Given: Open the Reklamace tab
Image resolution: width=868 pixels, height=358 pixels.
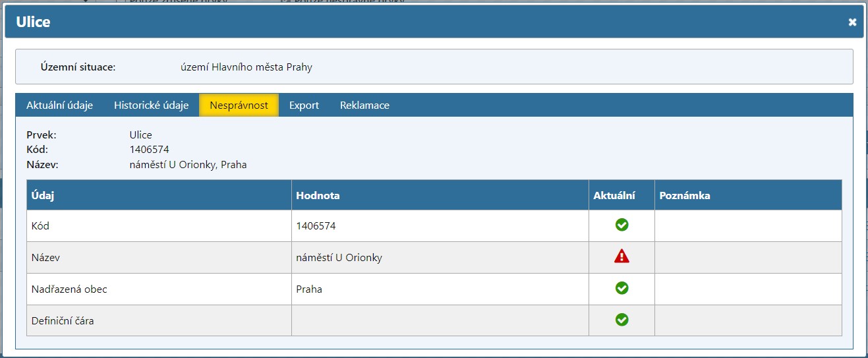Looking at the screenshot, I should click(x=364, y=105).
